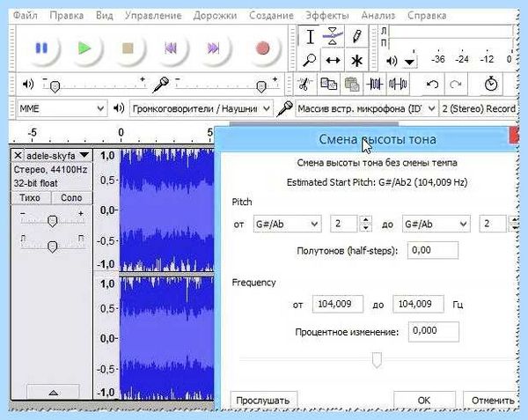The width and height of the screenshot is (528, 420).
Task: Click the Sync-lock clock icon
Action: (491, 84)
